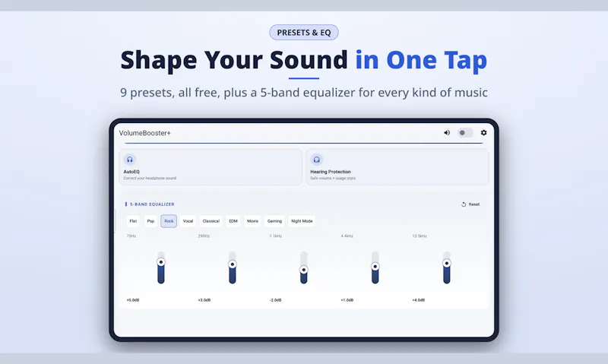608x364 pixels.
Task: Select the Movie preset
Action: click(x=252, y=221)
